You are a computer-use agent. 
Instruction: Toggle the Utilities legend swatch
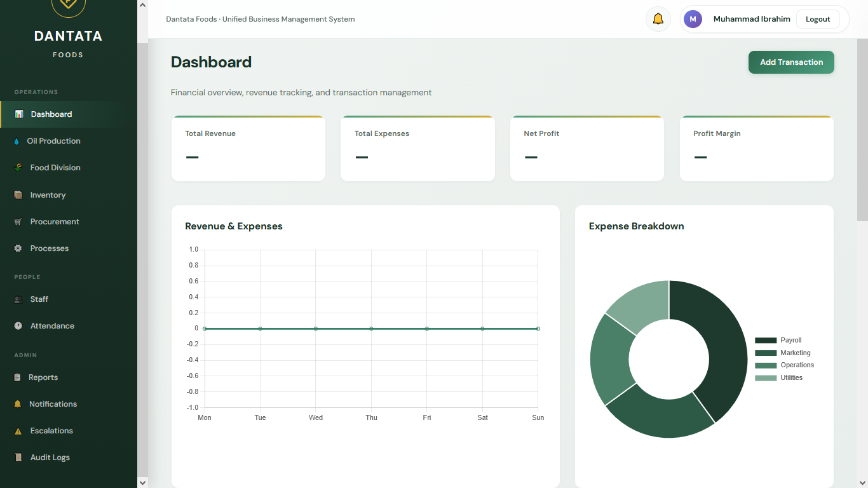click(x=766, y=378)
